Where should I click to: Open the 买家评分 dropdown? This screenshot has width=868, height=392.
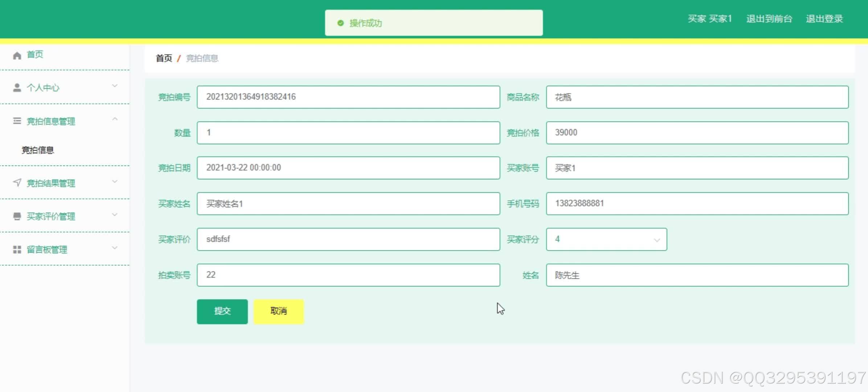(606, 239)
